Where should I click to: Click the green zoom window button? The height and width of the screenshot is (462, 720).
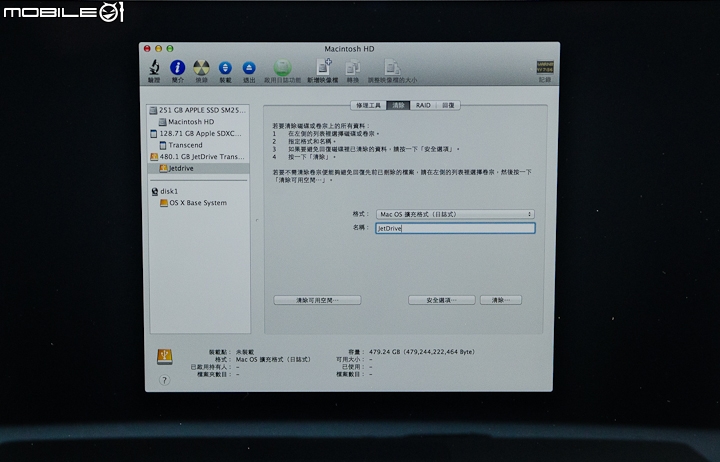point(170,48)
